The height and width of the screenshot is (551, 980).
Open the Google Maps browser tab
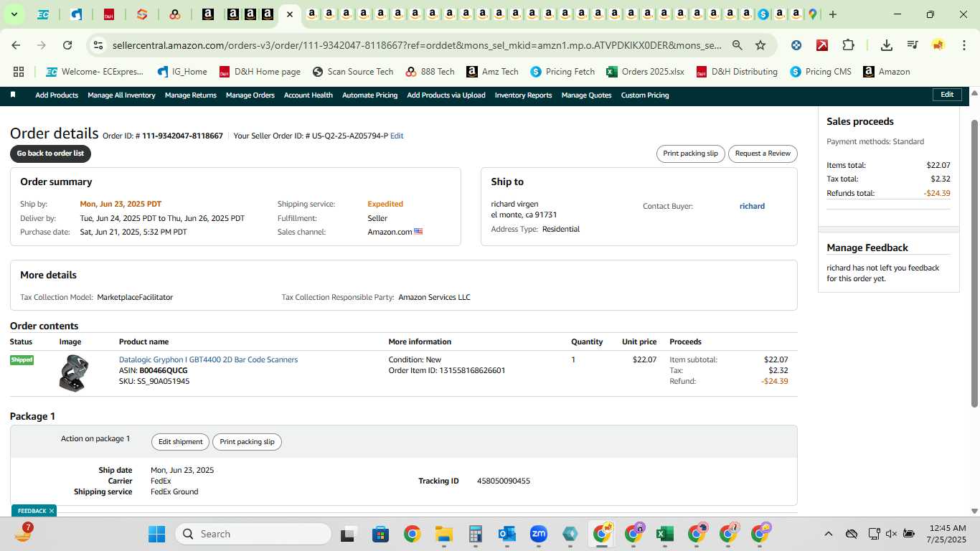coord(813,14)
